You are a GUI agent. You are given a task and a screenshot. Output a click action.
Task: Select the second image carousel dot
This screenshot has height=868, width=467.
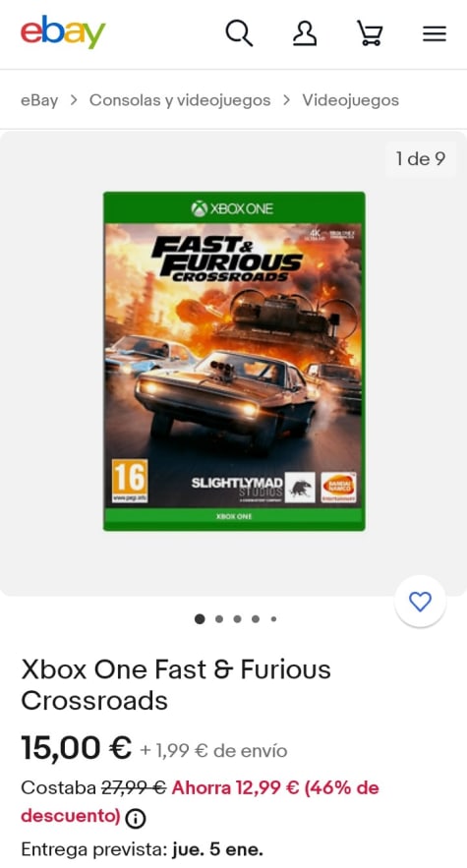click(219, 619)
